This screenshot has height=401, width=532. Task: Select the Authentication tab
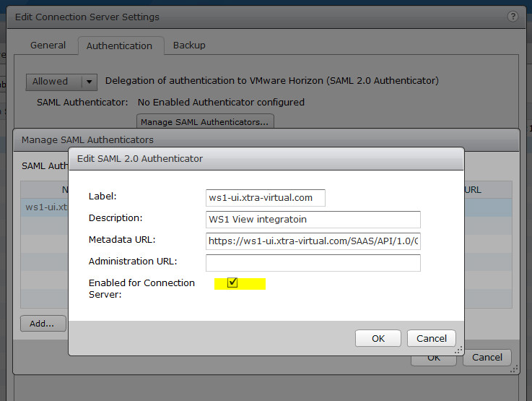(119, 46)
